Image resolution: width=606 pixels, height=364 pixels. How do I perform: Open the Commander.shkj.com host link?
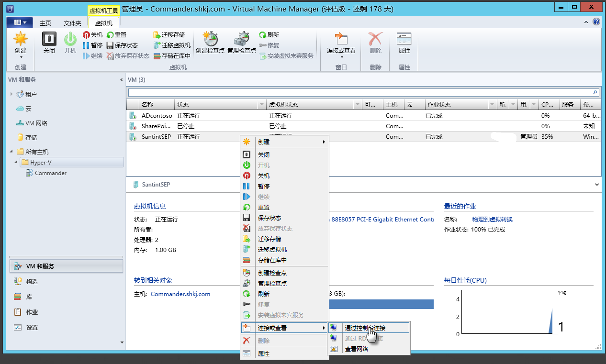[x=180, y=294]
